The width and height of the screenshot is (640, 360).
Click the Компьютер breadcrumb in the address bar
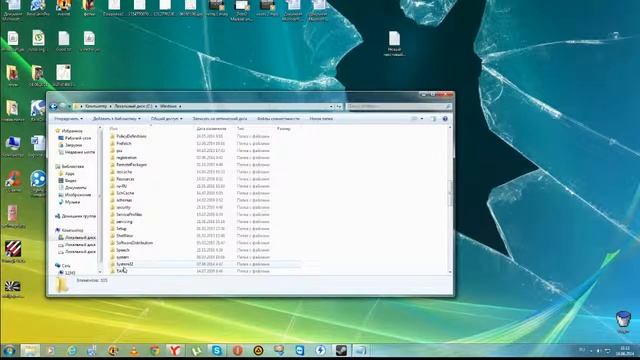click(x=96, y=107)
